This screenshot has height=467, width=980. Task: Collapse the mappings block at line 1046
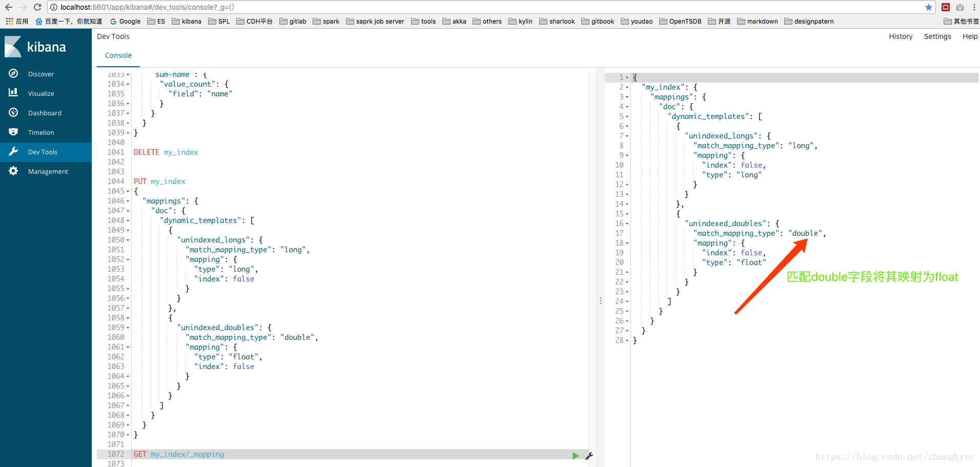pos(128,201)
